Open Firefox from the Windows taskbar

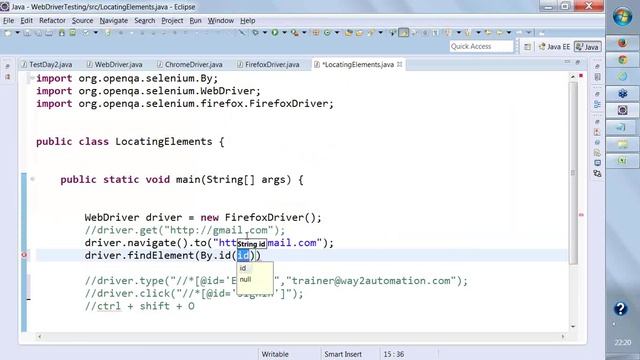[x=622, y=43]
